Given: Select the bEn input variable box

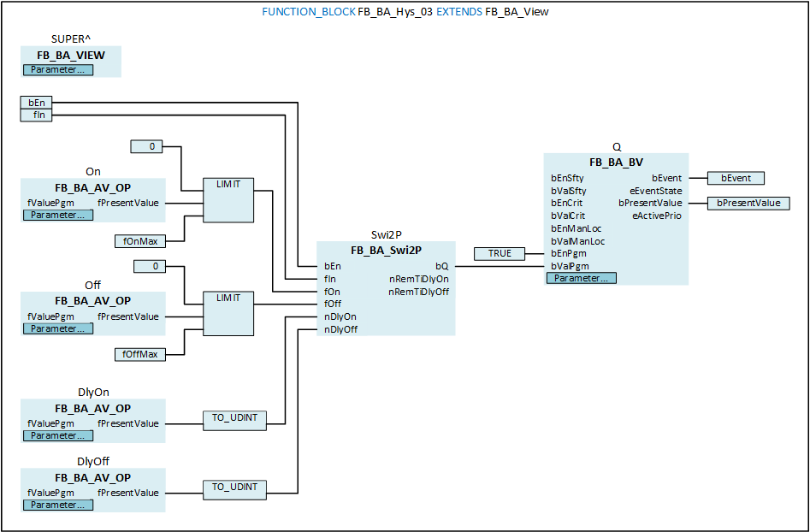Looking at the screenshot, I should click(36, 103).
